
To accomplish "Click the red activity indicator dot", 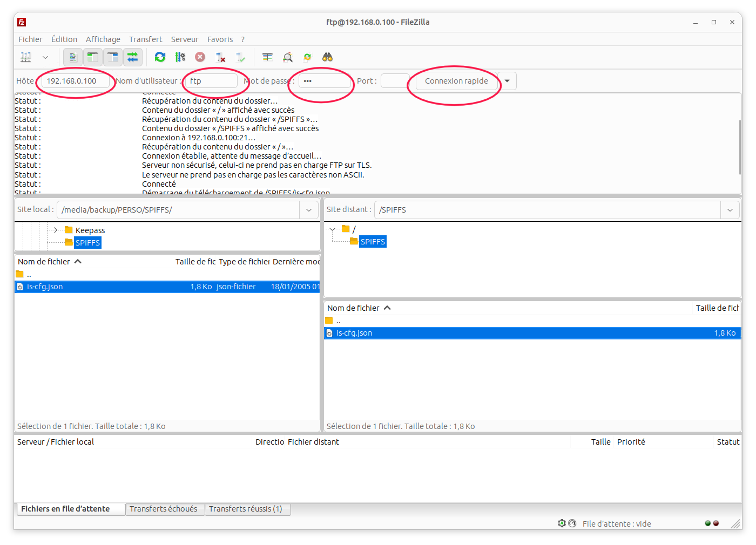I will click(x=716, y=523).
